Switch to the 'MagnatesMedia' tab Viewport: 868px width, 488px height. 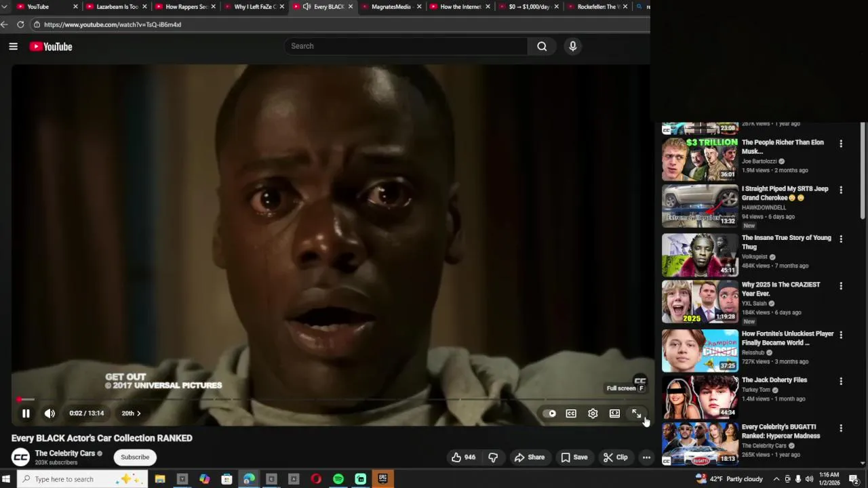pos(391,7)
